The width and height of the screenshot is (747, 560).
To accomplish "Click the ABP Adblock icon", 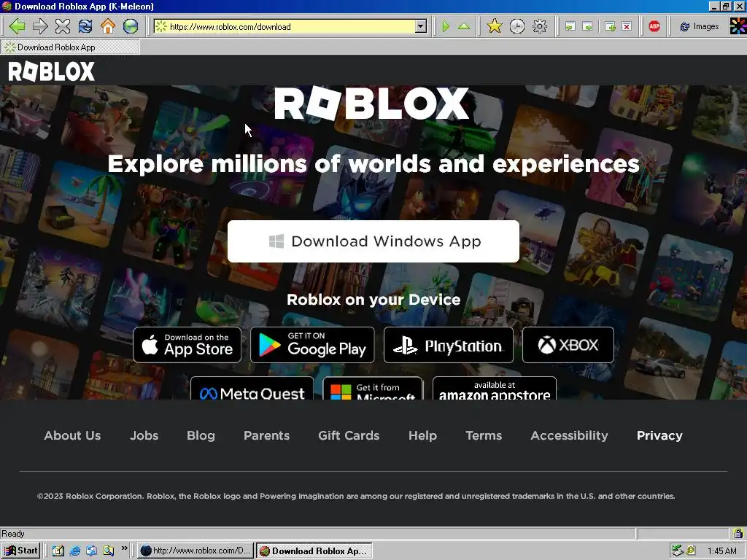I will point(654,26).
